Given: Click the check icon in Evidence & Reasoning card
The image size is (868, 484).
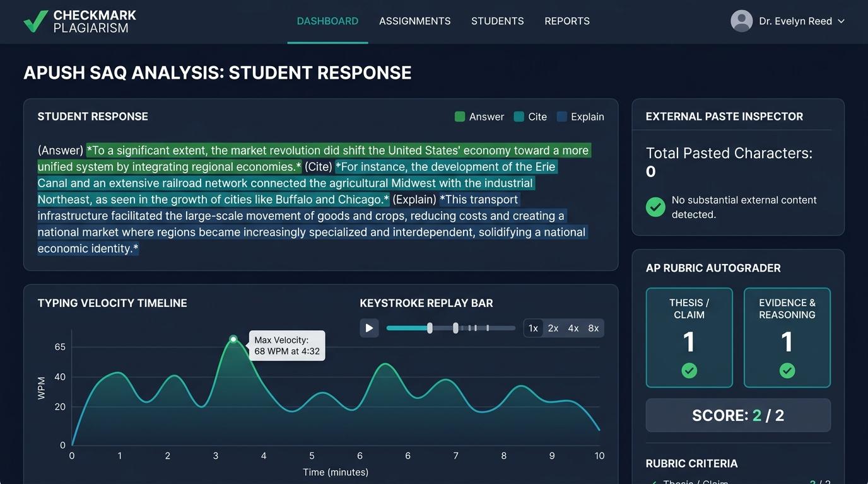Looking at the screenshot, I should point(787,371).
